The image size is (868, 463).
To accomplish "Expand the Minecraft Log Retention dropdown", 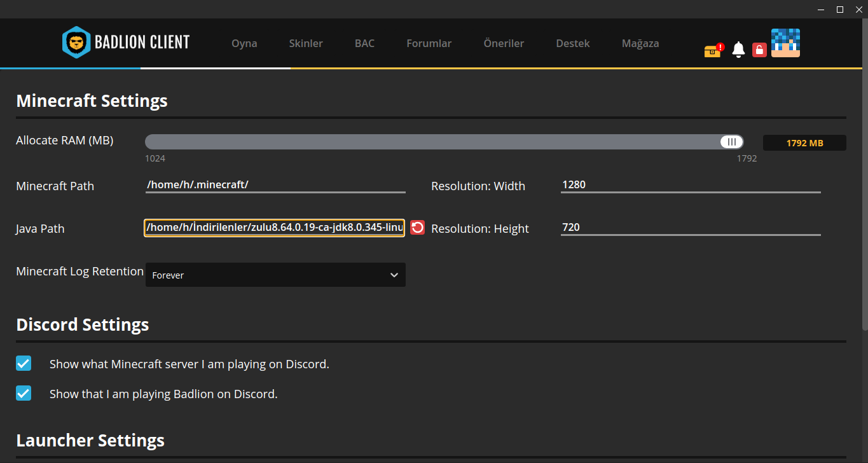I will 275,275.
